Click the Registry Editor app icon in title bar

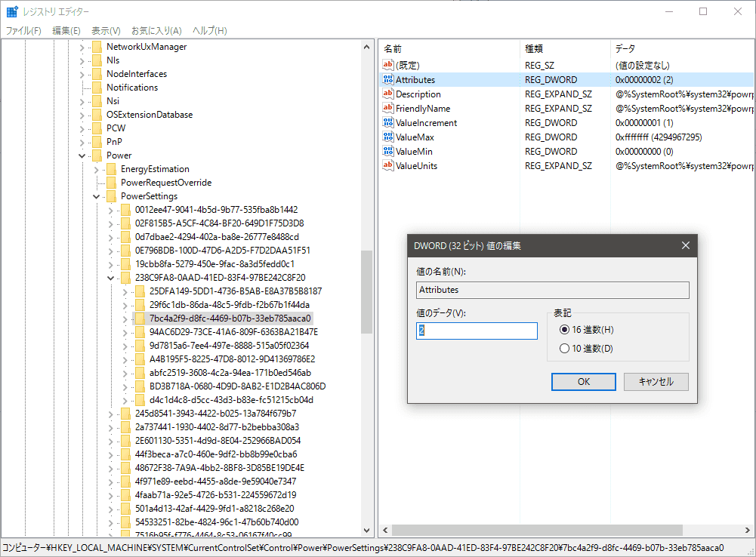pyautogui.click(x=12, y=11)
